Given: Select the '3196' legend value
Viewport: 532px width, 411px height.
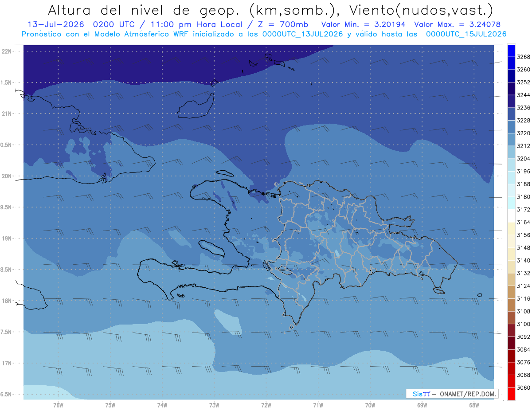Looking at the screenshot, I should [524, 171].
